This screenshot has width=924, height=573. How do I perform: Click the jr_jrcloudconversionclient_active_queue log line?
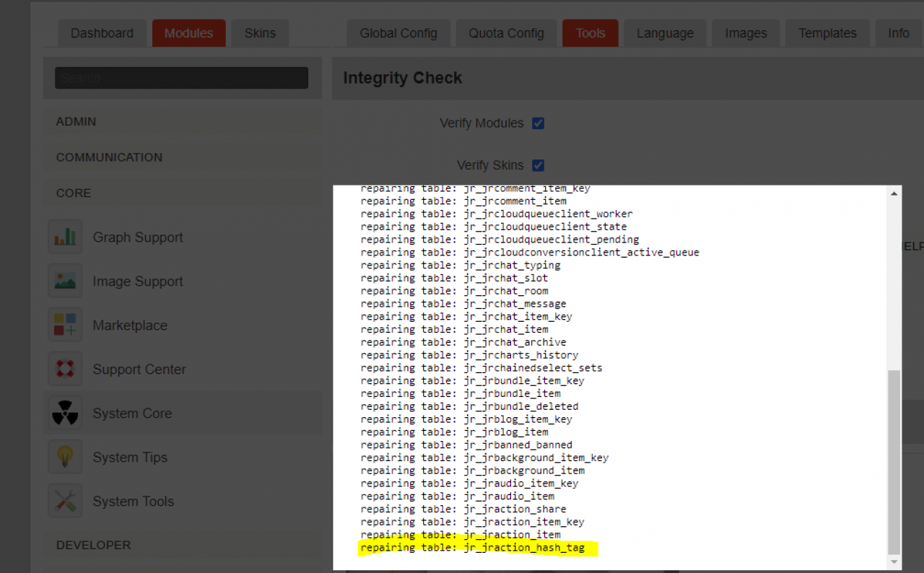(x=530, y=253)
